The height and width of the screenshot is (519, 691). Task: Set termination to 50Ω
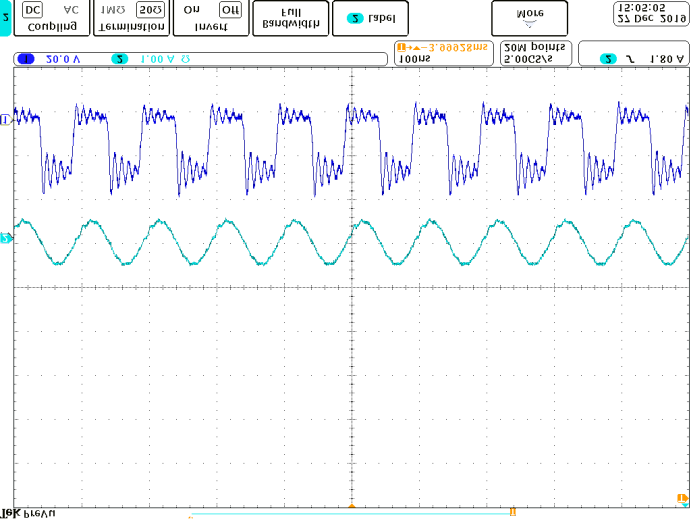tap(150, 9)
